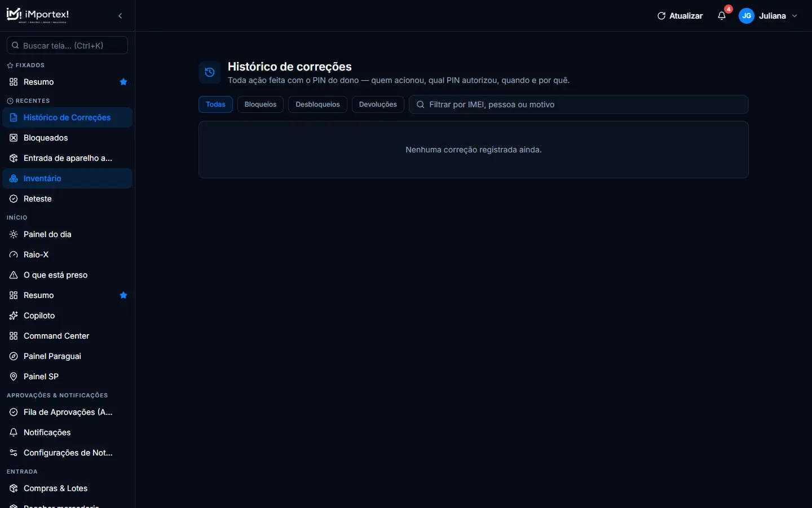The width and height of the screenshot is (812, 508).
Task: Click the Notificações bell icon in the sidebar
Action: tap(14, 432)
